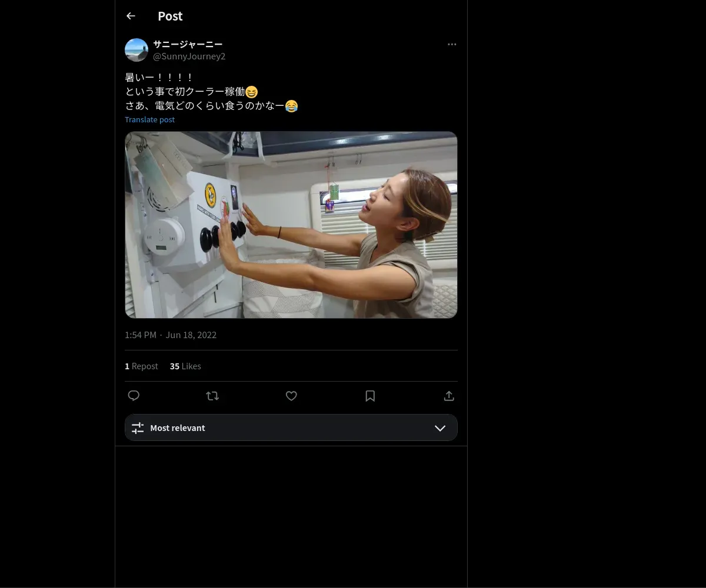This screenshot has height=588, width=706.
Task: Open the @SunnyJourney2 handle link
Action: pyautogui.click(x=189, y=56)
